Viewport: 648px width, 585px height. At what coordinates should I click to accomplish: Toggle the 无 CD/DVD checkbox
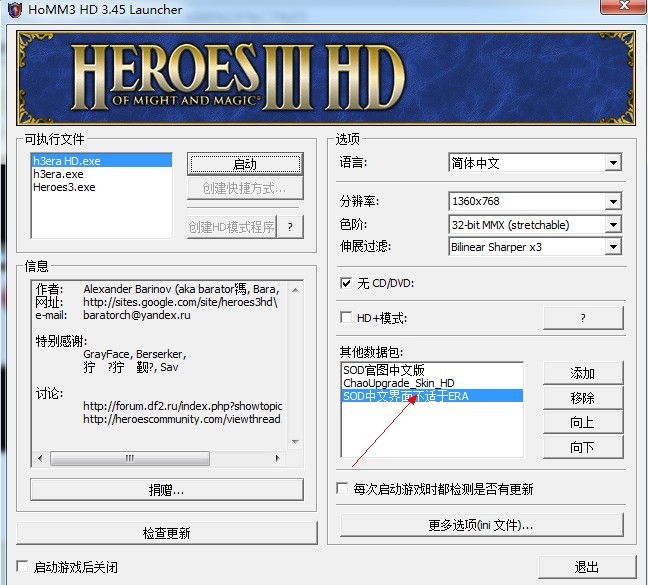(x=346, y=283)
